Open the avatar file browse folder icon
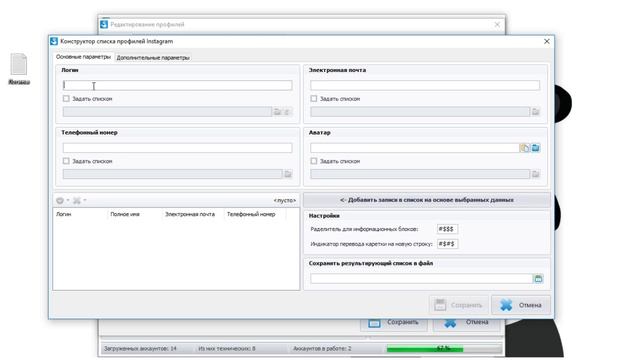The image size is (640, 360). coord(536,148)
